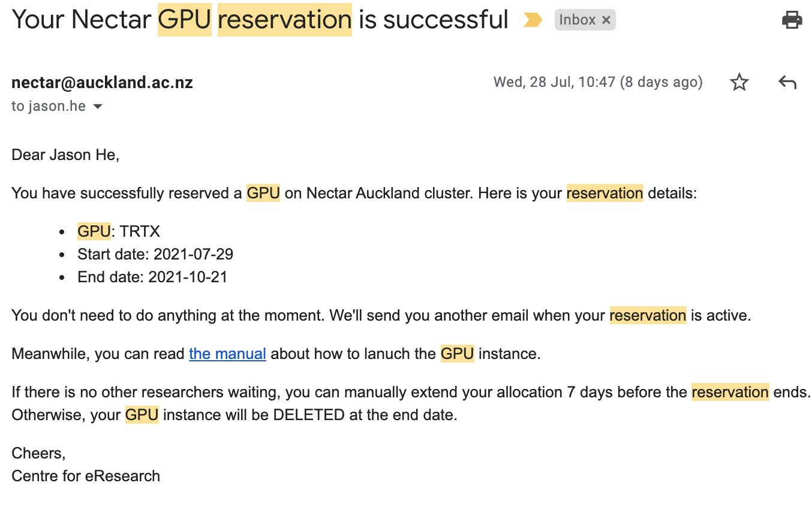Click the 'GPU: TRTX' bullet item
This screenshot has height=510, width=812.
(119, 231)
